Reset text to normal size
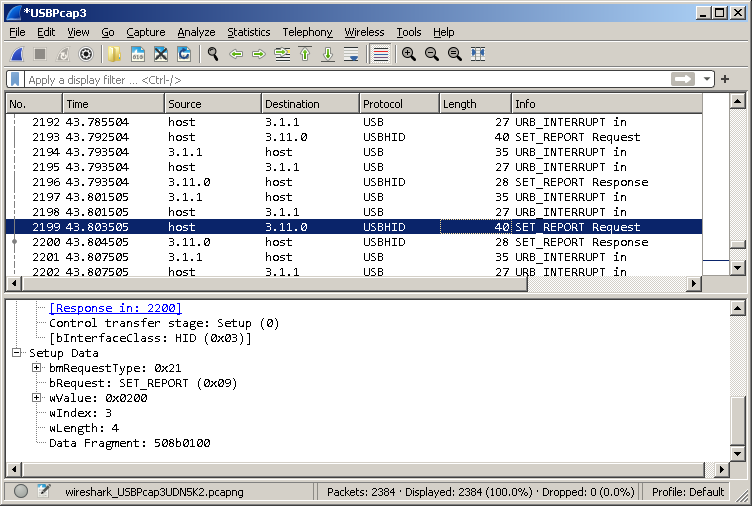Viewport: 752px width, 506px height. pyautogui.click(x=455, y=54)
